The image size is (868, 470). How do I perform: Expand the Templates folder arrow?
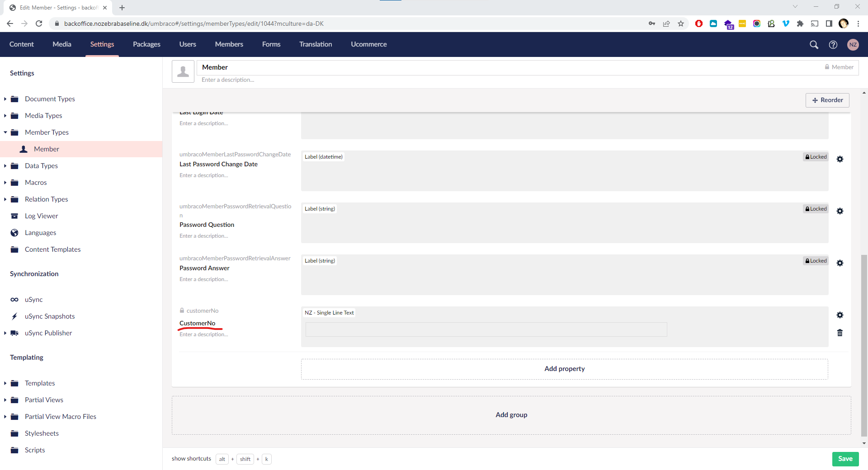5,383
